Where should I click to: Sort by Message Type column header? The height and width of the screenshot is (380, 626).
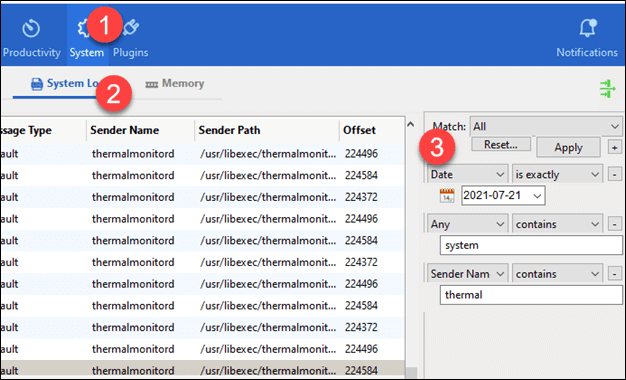(43, 130)
